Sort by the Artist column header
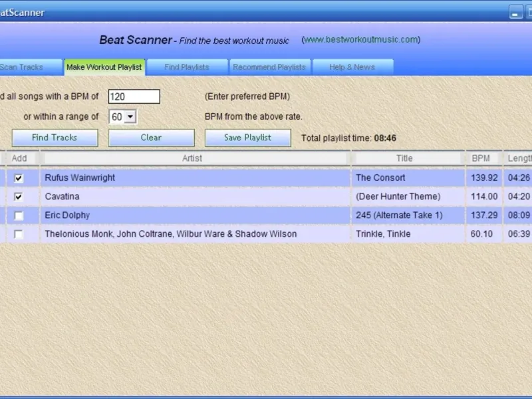This screenshot has width=532, height=399. tap(196, 158)
